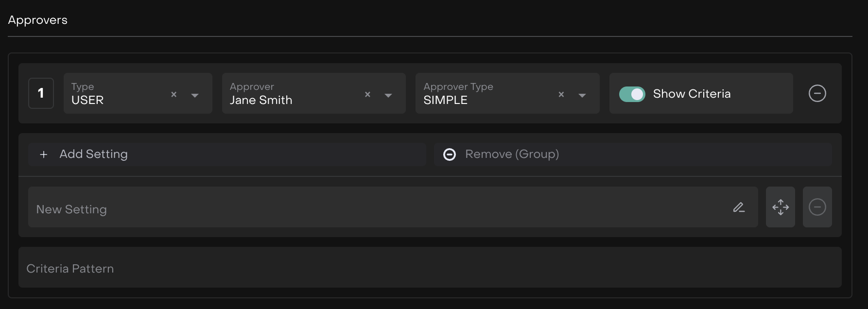Screen dimensions: 868x309
Task: Click the Show Criteria label text
Action: tap(692, 94)
